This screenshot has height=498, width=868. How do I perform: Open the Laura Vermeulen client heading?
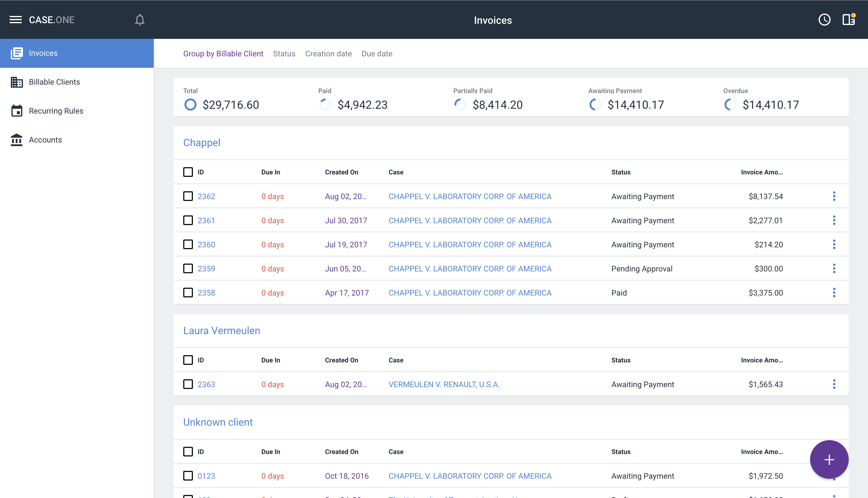(221, 330)
